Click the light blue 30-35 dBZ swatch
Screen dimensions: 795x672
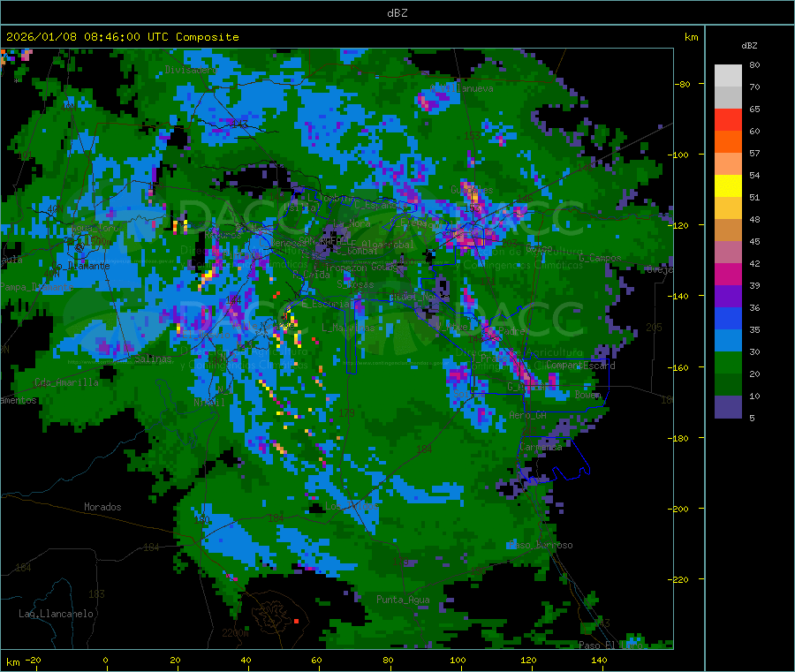pos(728,341)
